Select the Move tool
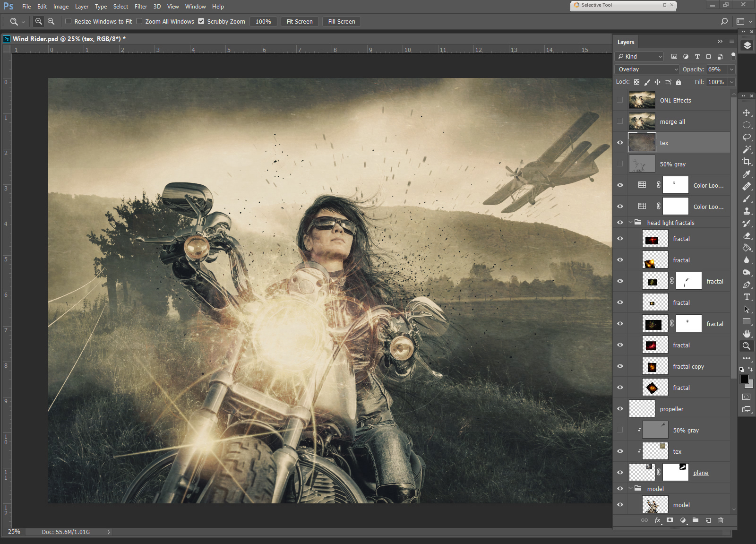The height and width of the screenshot is (544, 756). point(747,113)
